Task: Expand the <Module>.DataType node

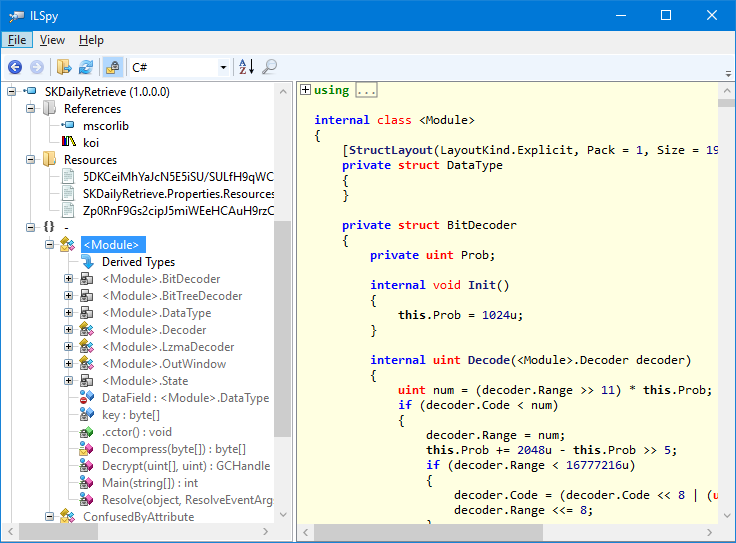Action: pyautogui.click(x=69, y=313)
